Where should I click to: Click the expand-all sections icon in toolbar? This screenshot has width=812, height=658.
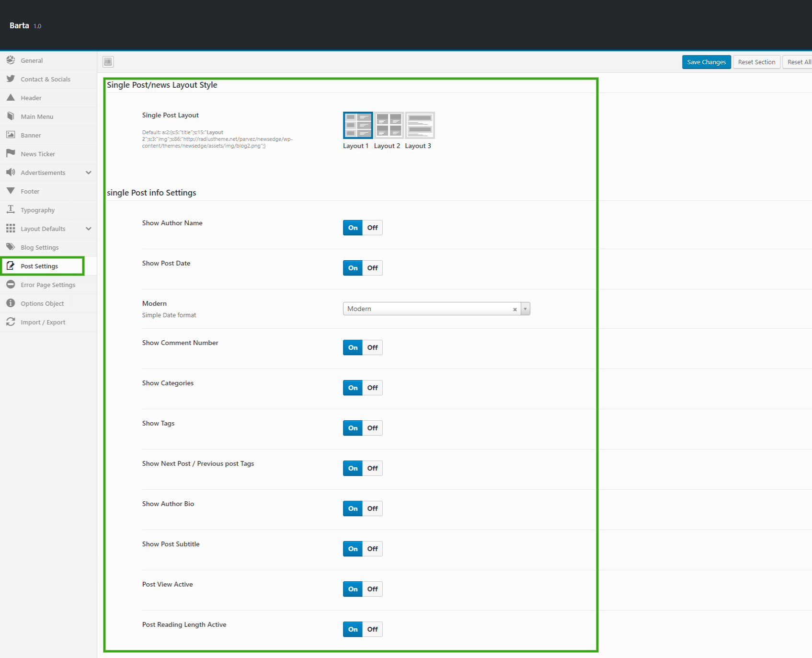108,62
